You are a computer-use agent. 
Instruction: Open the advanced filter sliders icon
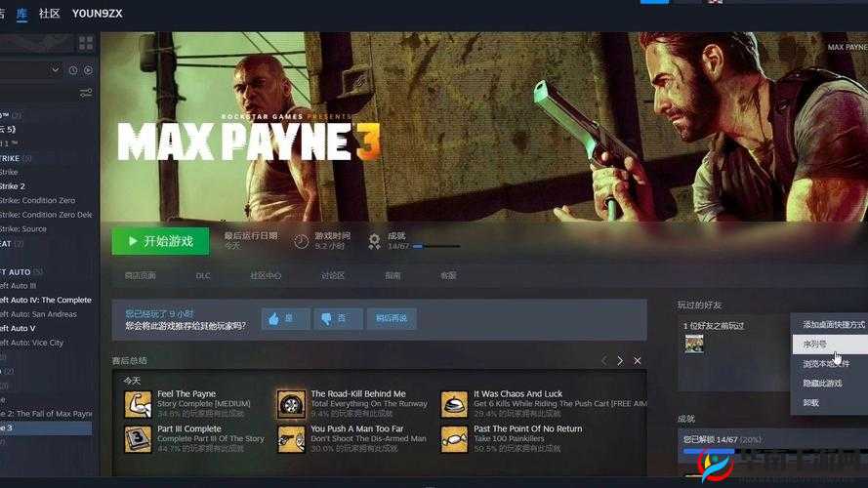pos(86,93)
